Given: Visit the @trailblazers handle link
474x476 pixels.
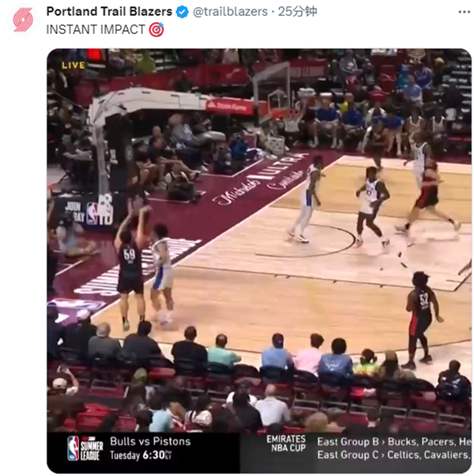Looking at the screenshot, I should 230,12.
